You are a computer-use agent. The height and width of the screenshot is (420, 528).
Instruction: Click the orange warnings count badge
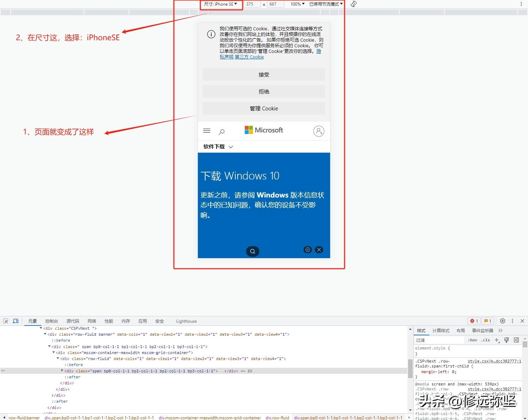coord(488,321)
